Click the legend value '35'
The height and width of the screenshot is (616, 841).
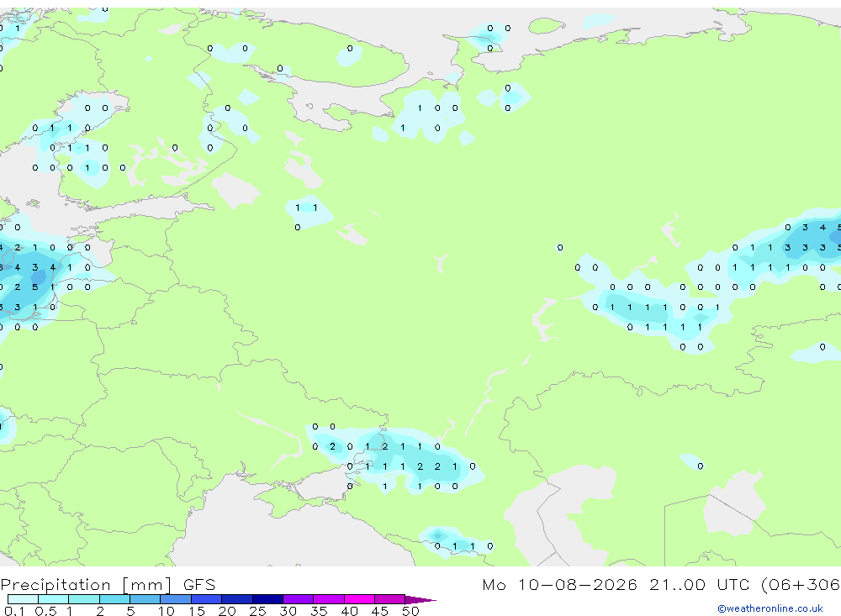[319, 611]
